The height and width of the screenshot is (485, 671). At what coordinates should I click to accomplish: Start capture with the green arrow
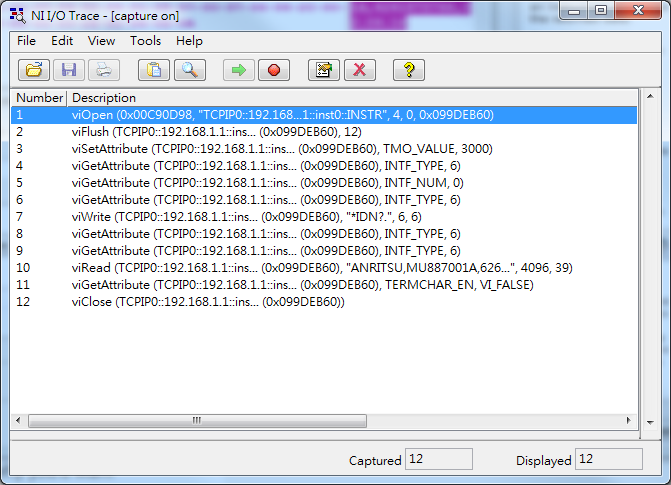[239, 70]
